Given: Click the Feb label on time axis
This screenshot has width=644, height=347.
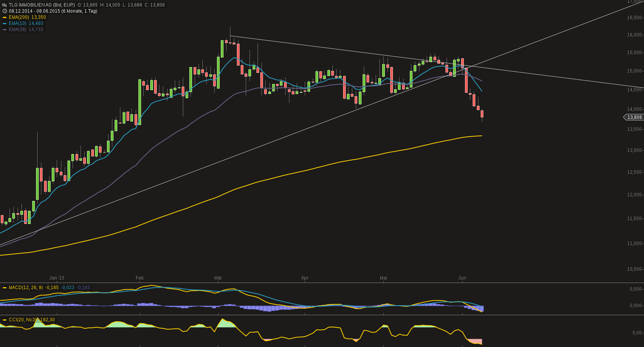Looking at the screenshot, I should point(140,278).
